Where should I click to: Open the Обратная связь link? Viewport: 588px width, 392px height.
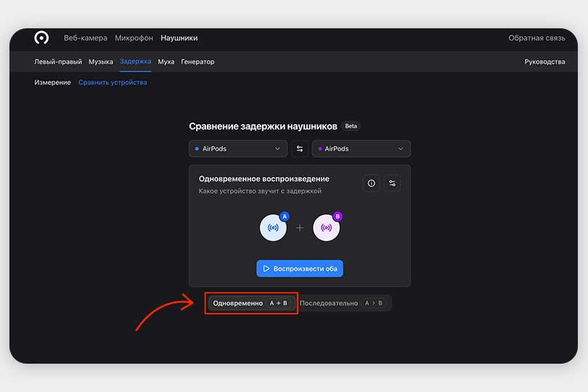[x=536, y=38]
